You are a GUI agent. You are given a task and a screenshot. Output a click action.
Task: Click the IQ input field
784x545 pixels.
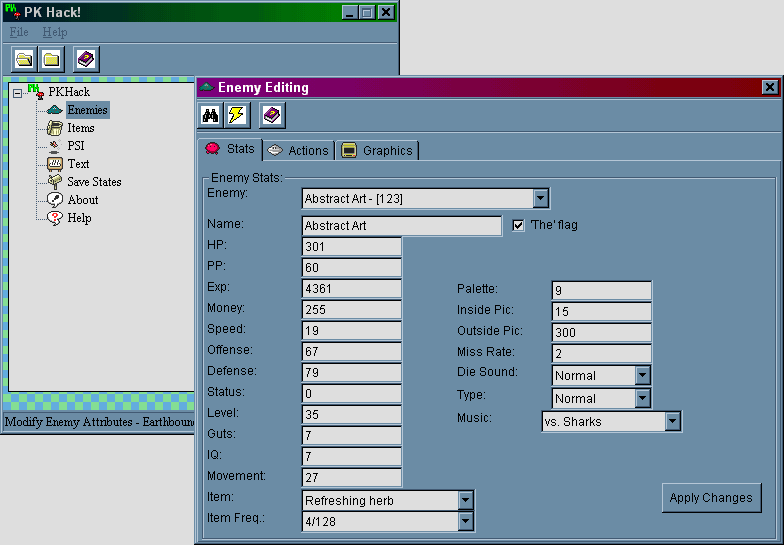pyautogui.click(x=352, y=456)
